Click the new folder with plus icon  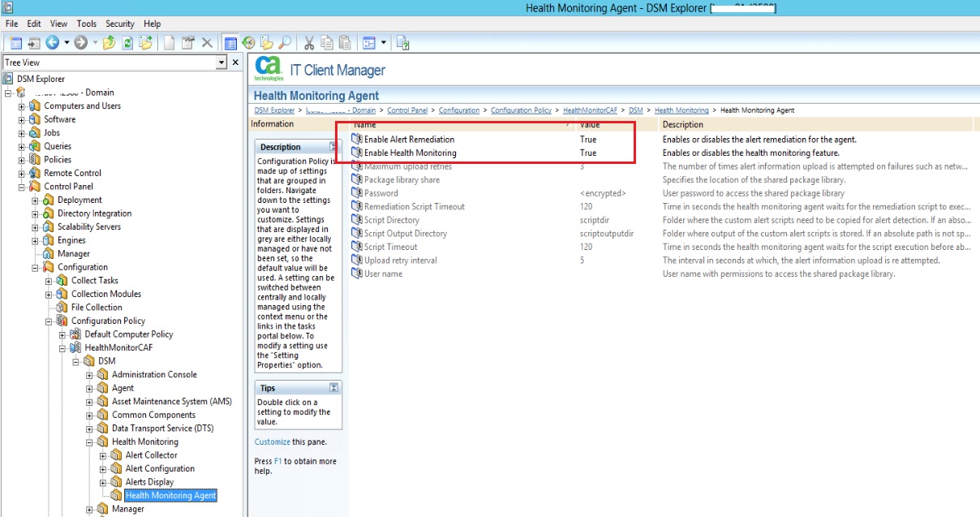tap(146, 42)
